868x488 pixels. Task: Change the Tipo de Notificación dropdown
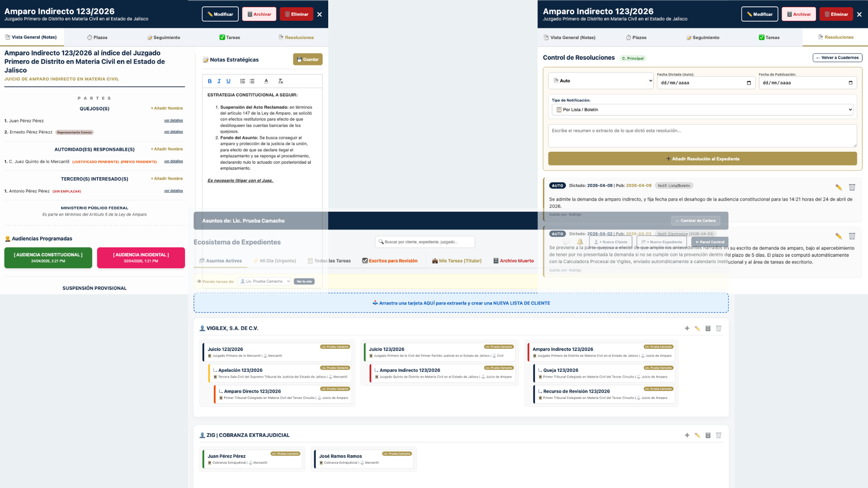[x=702, y=109]
